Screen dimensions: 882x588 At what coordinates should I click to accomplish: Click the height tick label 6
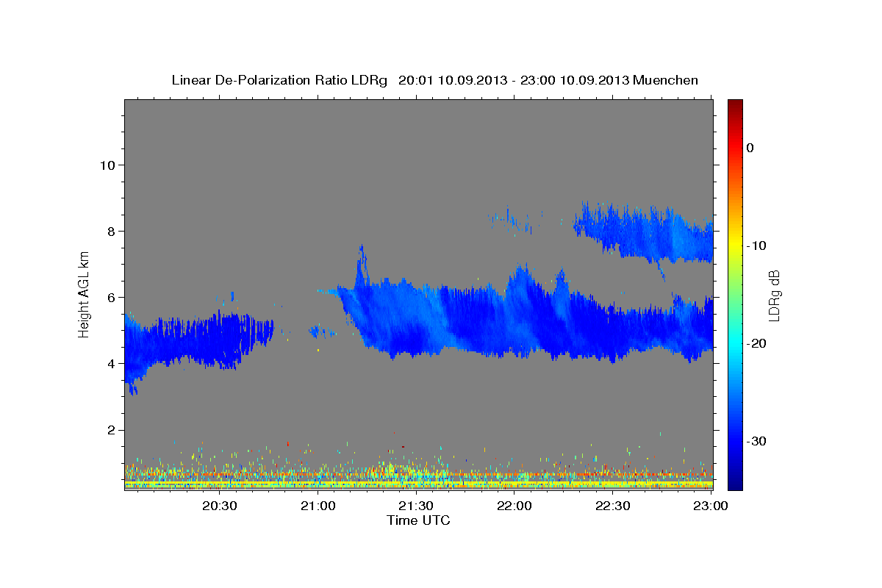coord(110,297)
